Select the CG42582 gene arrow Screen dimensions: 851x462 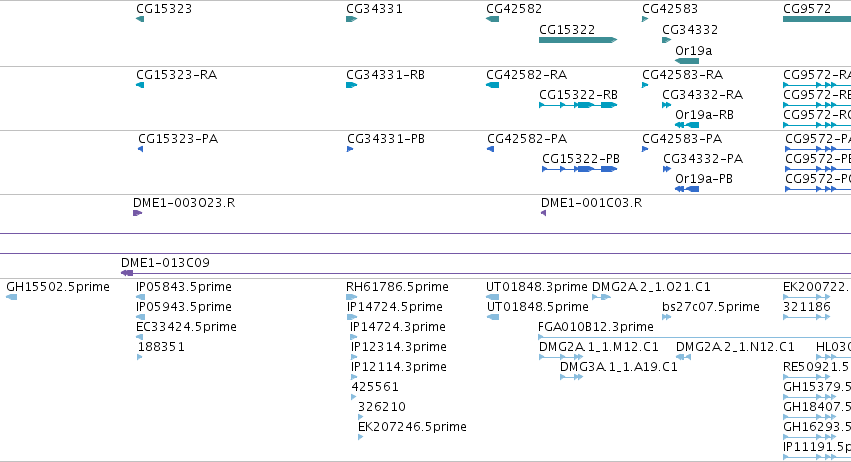click(492, 19)
